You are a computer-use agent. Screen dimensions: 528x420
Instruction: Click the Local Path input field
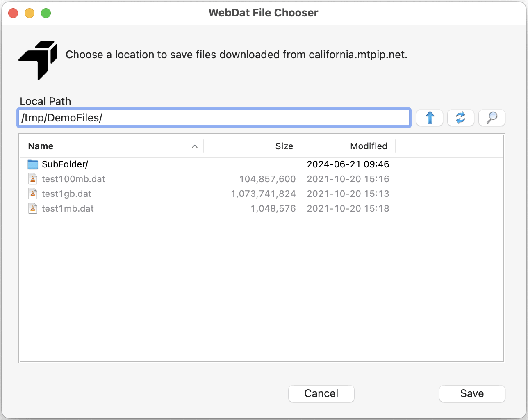[x=214, y=118]
